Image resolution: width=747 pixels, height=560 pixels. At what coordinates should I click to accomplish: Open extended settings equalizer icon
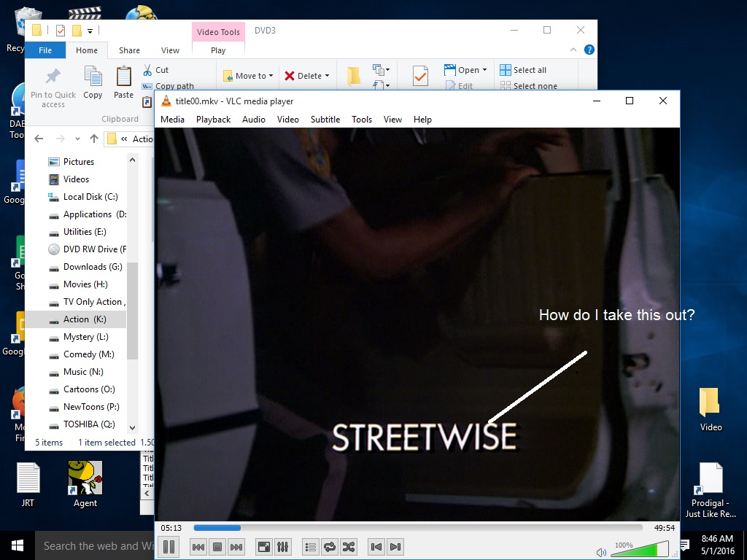[283, 546]
